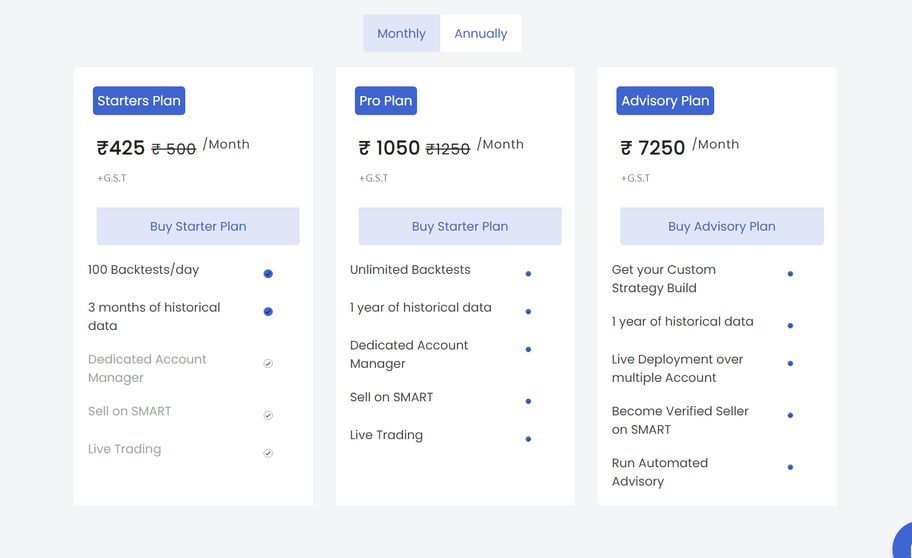Click bullet icon beside Pro Sell on SMART
Screen dimensions: 912x558
tap(528, 401)
